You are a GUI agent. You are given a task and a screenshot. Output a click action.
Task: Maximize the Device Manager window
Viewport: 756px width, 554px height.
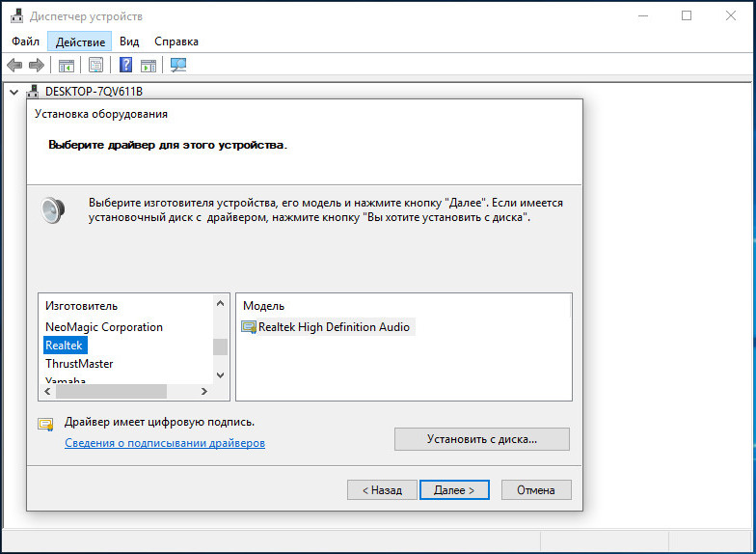point(687,15)
